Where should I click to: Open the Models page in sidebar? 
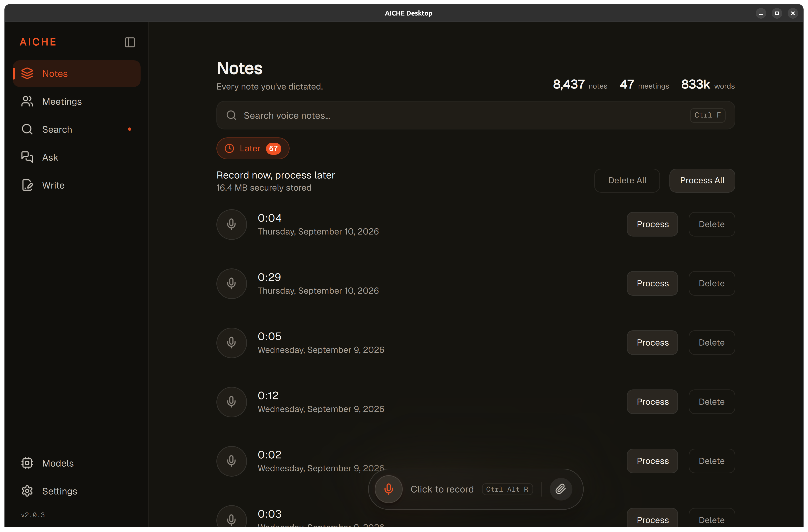pos(77,463)
